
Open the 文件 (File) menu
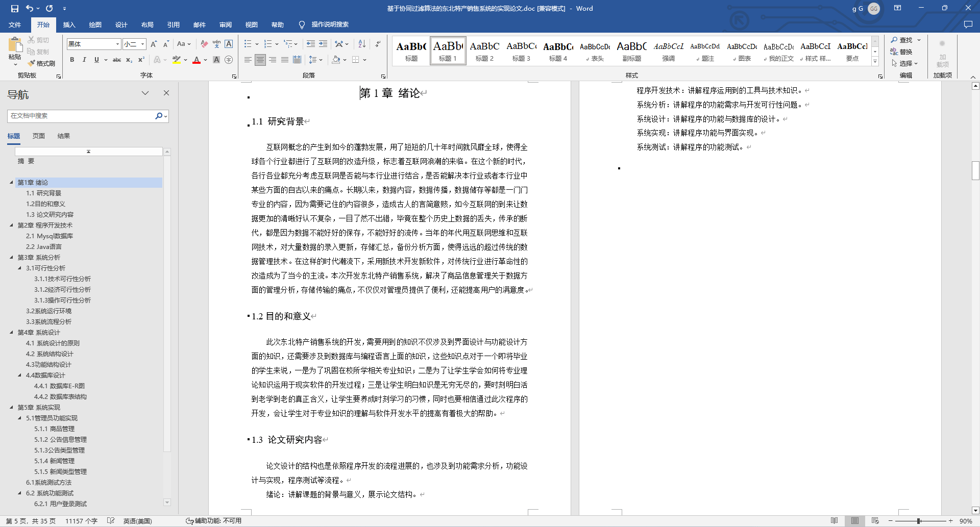tap(15, 24)
